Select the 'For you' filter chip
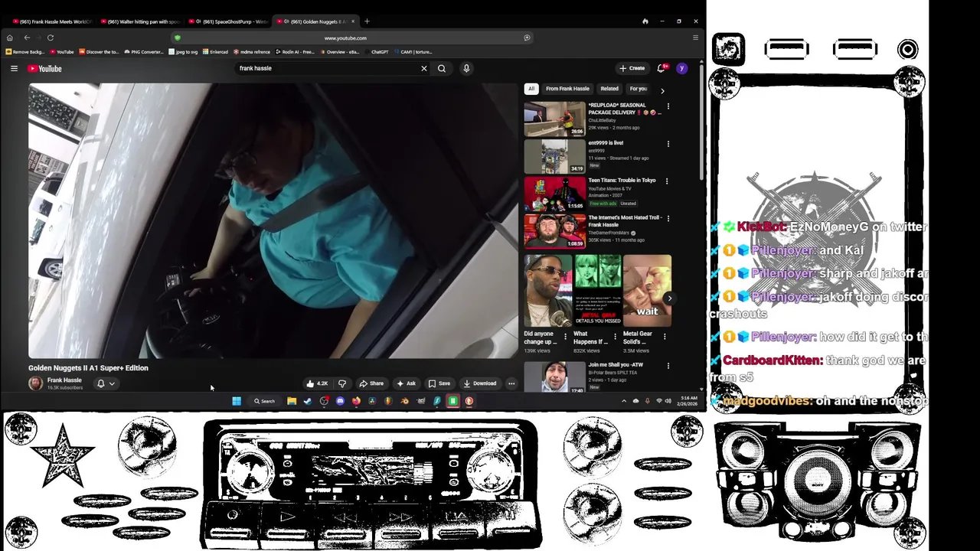980x551 pixels. click(x=638, y=89)
